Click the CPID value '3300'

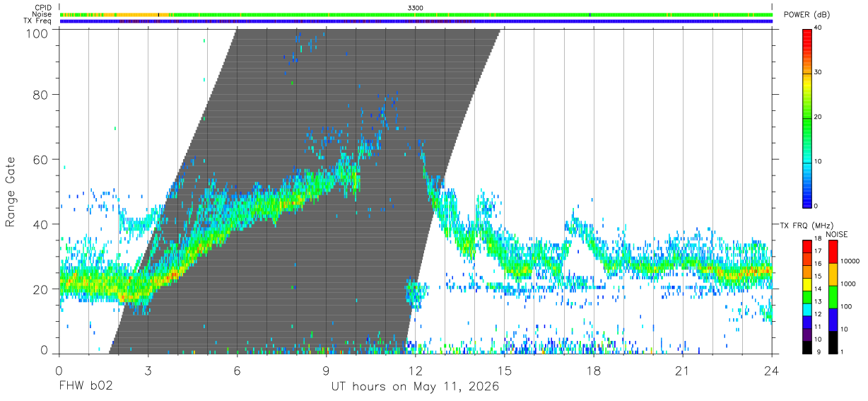point(416,8)
